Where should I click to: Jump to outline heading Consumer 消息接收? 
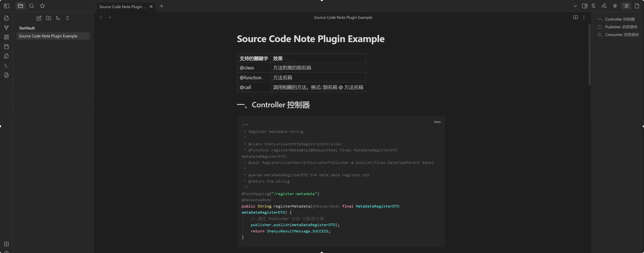click(618, 35)
